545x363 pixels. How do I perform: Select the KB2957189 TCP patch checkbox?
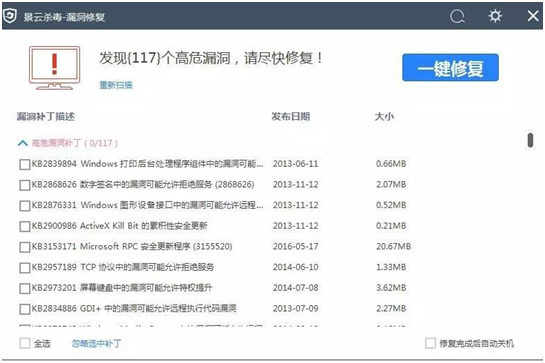coord(25,268)
